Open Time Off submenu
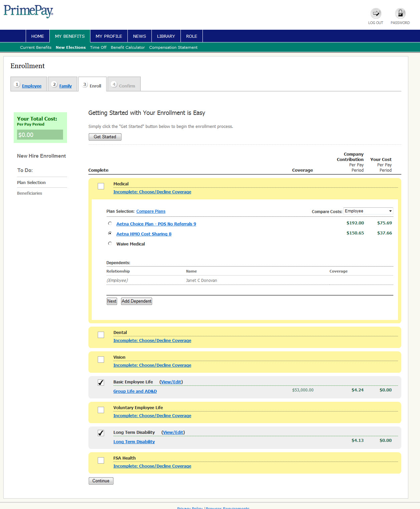The width and height of the screenshot is (420, 509). click(98, 47)
